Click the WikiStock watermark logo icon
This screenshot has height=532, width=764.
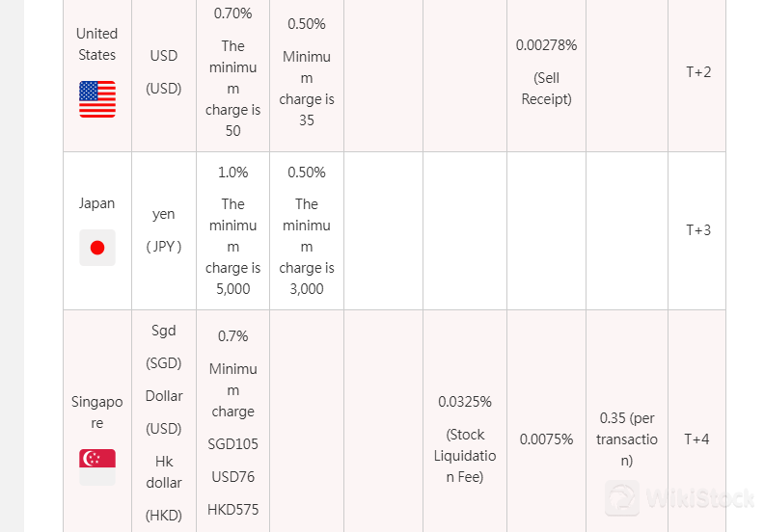(x=623, y=499)
